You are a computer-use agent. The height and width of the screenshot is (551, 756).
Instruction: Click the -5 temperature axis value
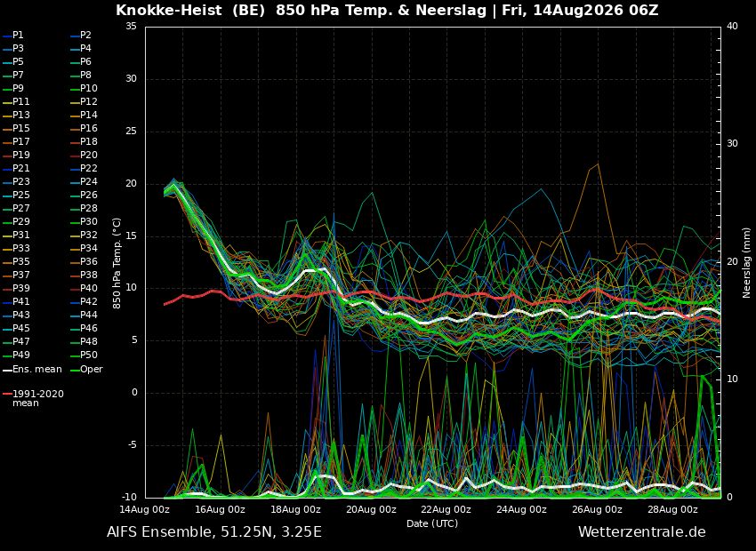click(132, 444)
